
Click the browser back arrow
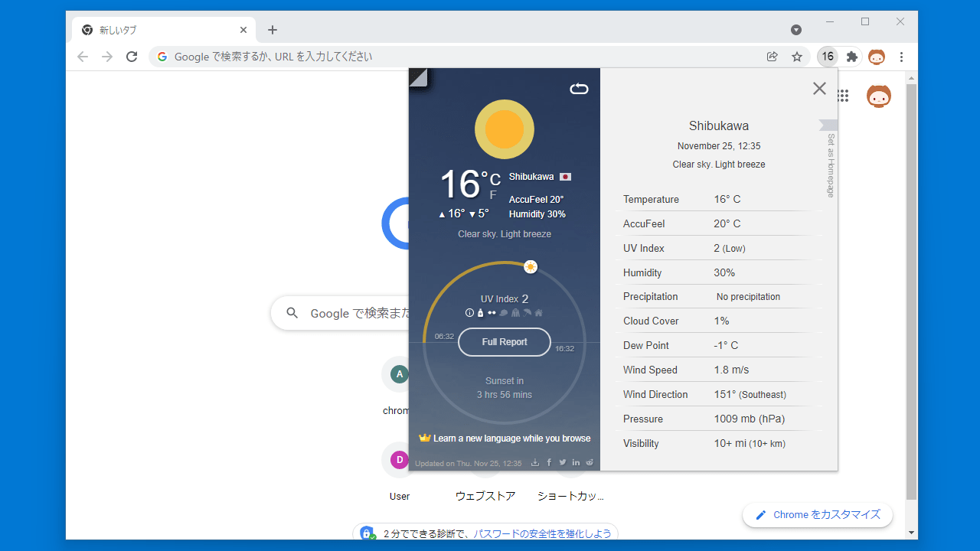pyautogui.click(x=83, y=57)
